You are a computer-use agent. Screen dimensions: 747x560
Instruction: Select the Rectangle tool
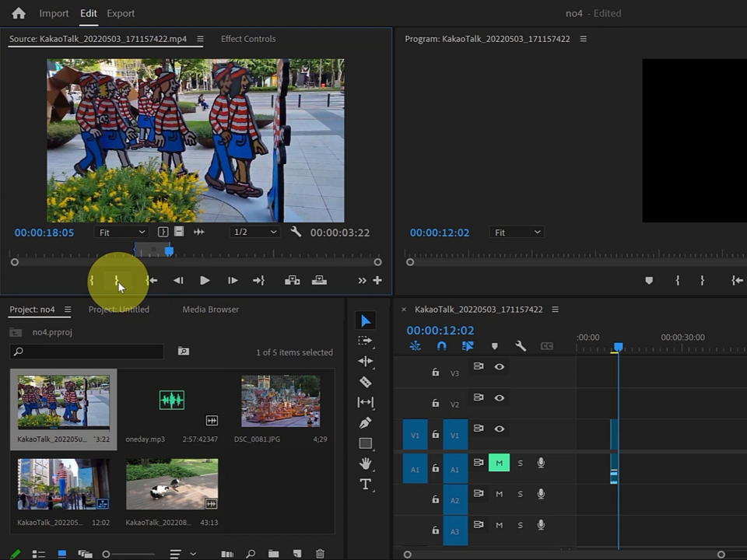click(x=366, y=443)
